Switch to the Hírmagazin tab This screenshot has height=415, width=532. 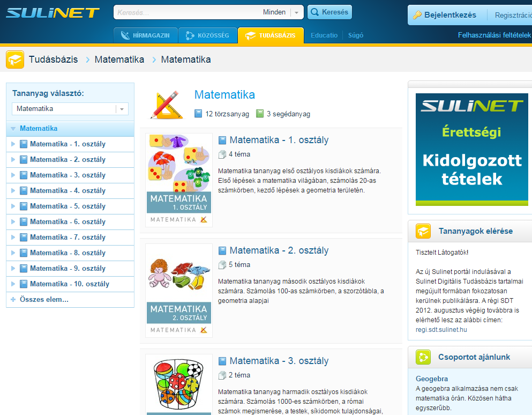pos(146,35)
